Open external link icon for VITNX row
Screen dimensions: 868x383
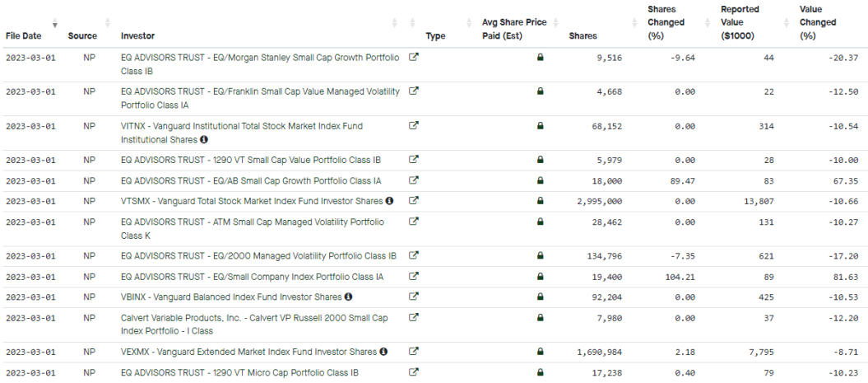click(413, 126)
